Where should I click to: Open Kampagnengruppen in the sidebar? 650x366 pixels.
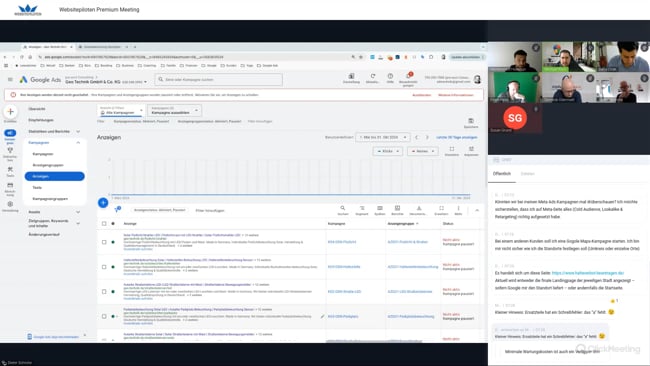pos(50,199)
